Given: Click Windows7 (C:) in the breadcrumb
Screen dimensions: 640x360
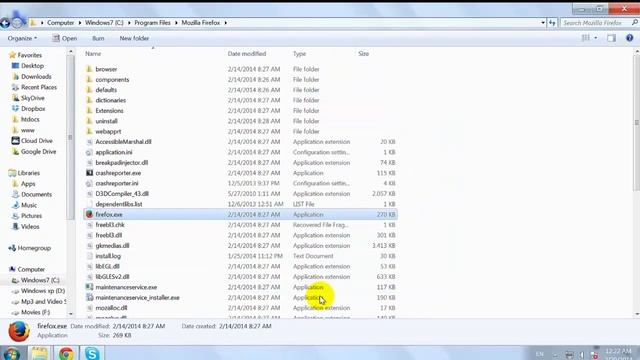Looking at the screenshot, I should click(x=104, y=23).
